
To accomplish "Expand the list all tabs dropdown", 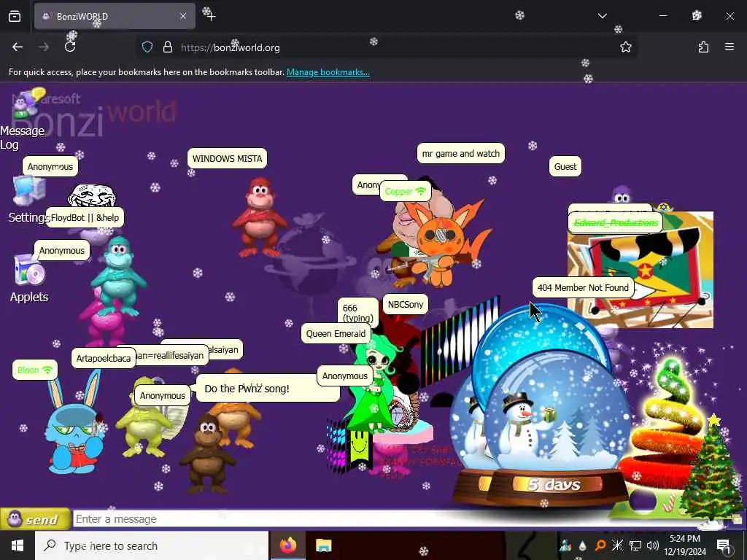I will [602, 16].
